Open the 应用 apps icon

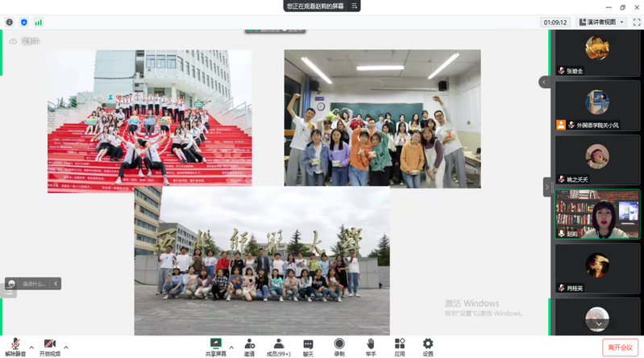(x=399, y=346)
